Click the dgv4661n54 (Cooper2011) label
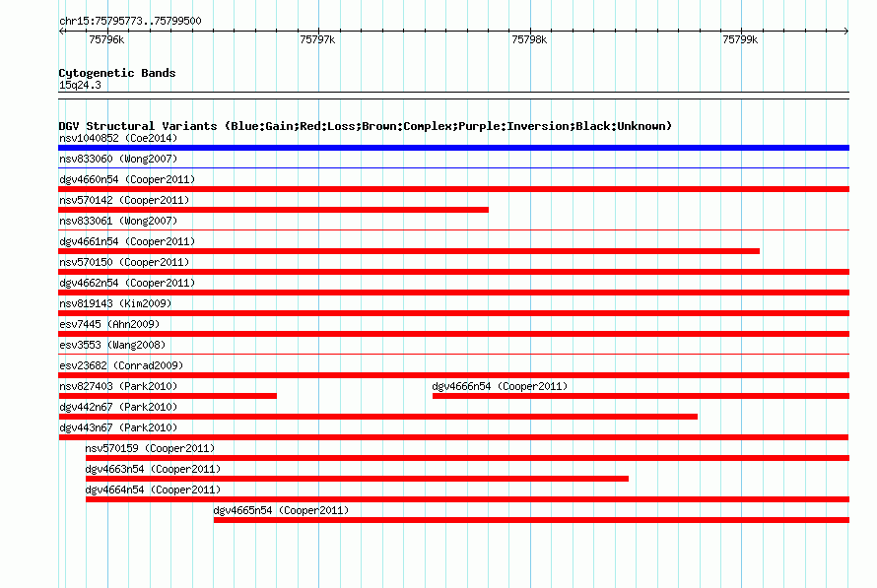 click(x=127, y=241)
